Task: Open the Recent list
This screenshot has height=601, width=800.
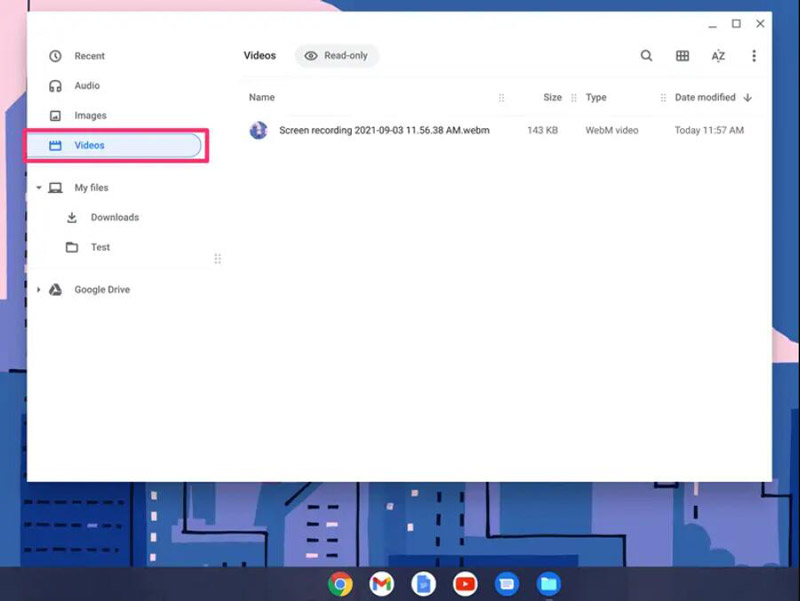Action: tap(89, 56)
